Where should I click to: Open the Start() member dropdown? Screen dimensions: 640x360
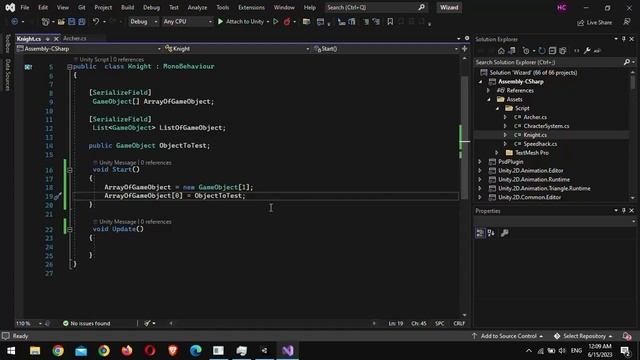tap(386, 49)
